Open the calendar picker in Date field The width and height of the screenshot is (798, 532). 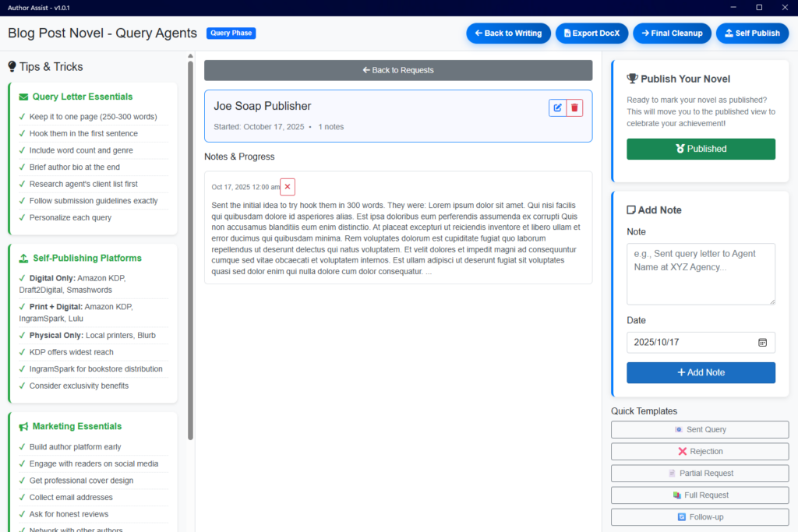(762, 342)
